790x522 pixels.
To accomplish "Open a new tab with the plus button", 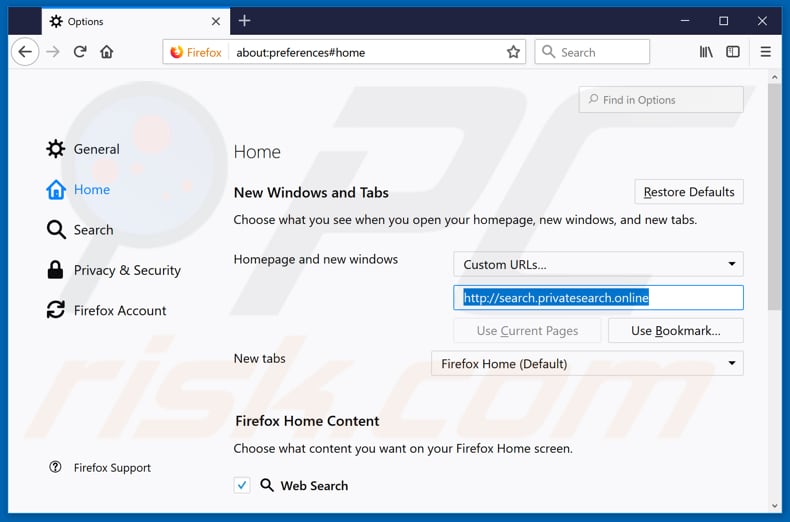I will point(244,21).
